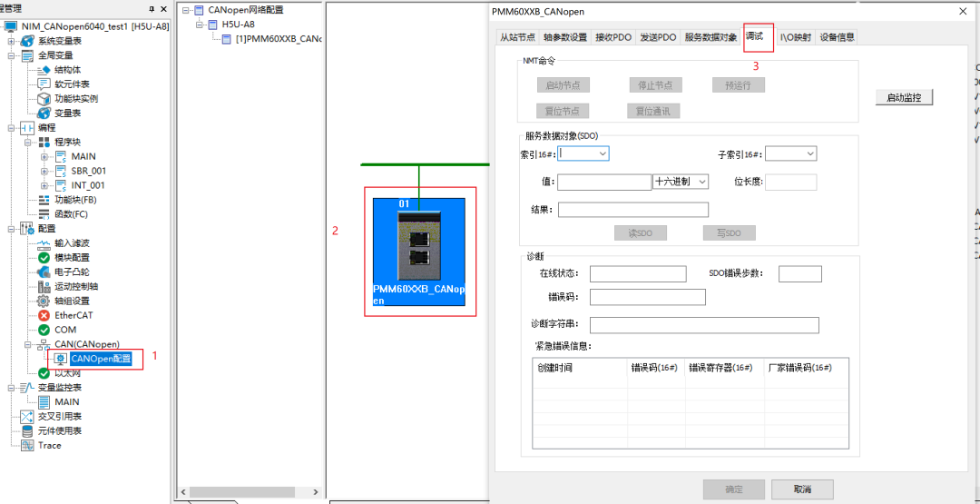Image resolution: width=980 pixels, height=504 pixels.
Task: Click the 全局变量 icon in tree
Action: pos(27,55)
